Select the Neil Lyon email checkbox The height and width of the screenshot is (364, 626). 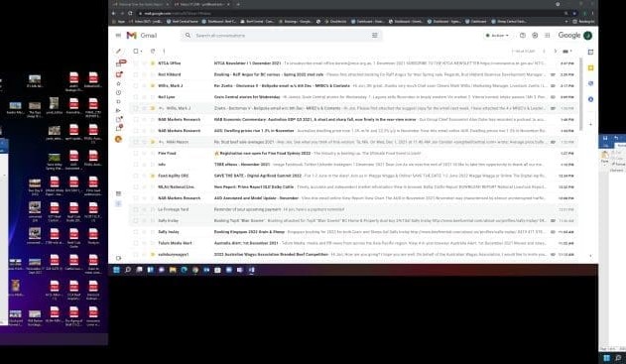pyautogui.click(x=136, y=97)
